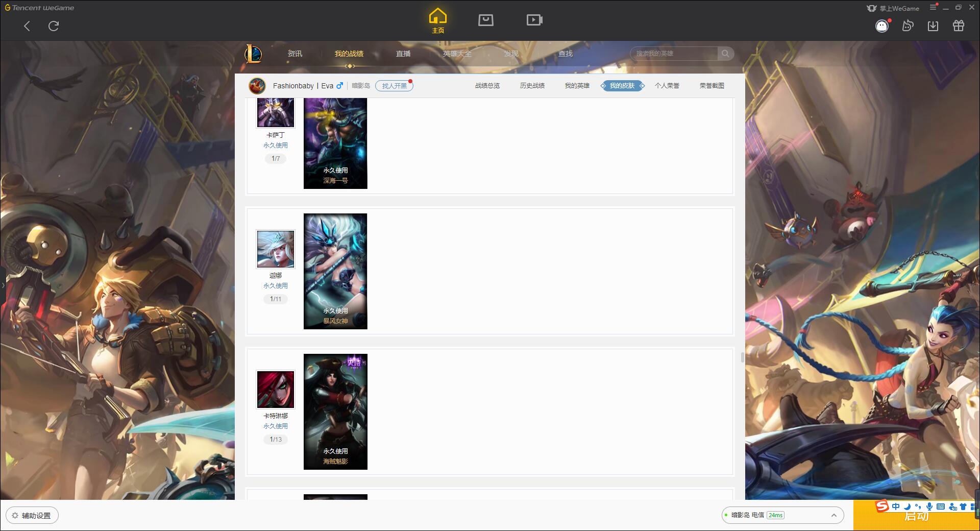The image size is (980, 531).
Task: Switch to 我的英雄 section
Action: coord(577,86)
